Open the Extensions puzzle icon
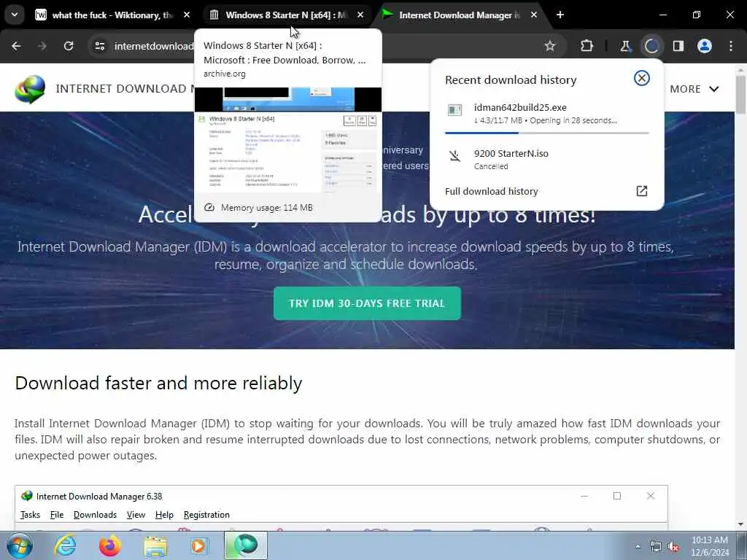Viewport: 747px width, 560px height. (587, 46)
